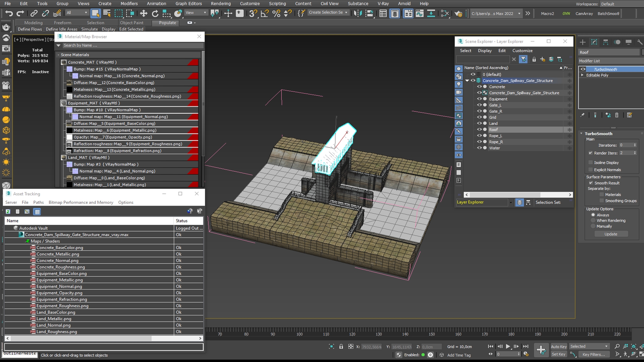The width and height of the screenshot is (644, 362).
Task: Hide the Water layer via eye icon
Action: (x=479, y=148)
